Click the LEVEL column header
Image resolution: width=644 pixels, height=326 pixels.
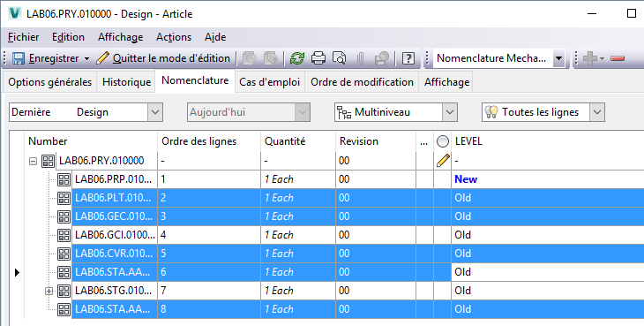click(548, 141)
